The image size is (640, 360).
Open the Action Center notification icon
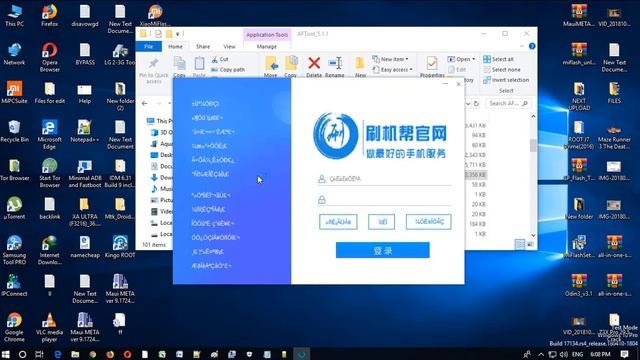coord(624,354)
